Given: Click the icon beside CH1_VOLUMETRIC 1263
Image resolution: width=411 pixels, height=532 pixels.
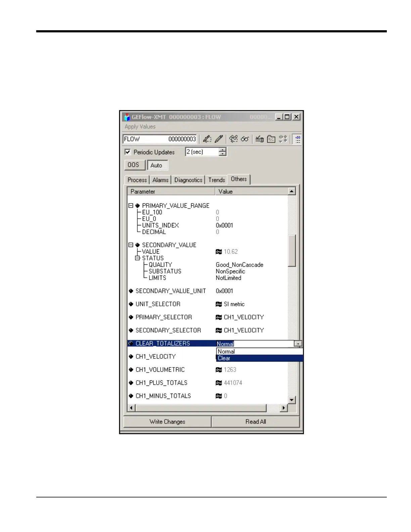Looking at the screenshot, I should [x=219, y=369].
